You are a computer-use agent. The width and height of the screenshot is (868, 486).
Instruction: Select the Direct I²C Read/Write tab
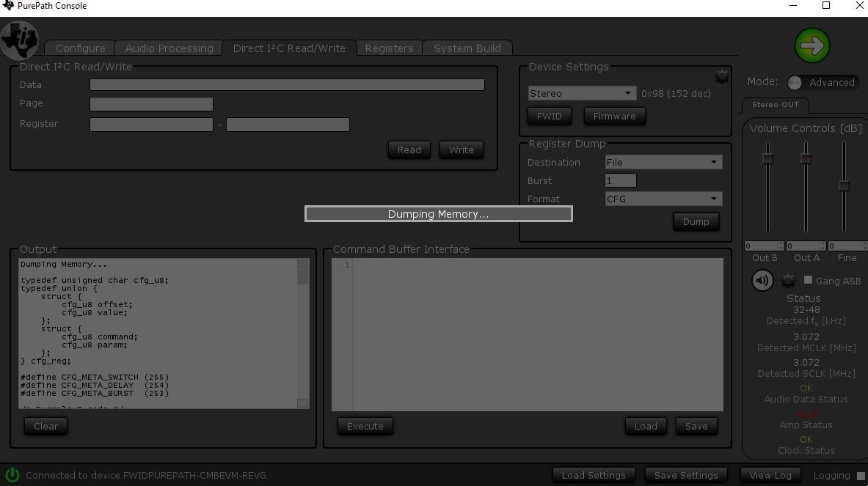click(x=289, y=48)
